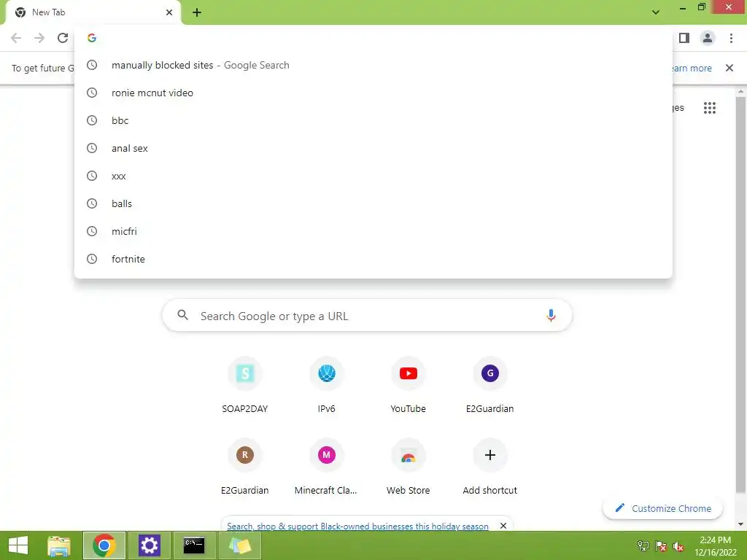
Task: Close the New Tab tab
Action: (x=169, y=12)
